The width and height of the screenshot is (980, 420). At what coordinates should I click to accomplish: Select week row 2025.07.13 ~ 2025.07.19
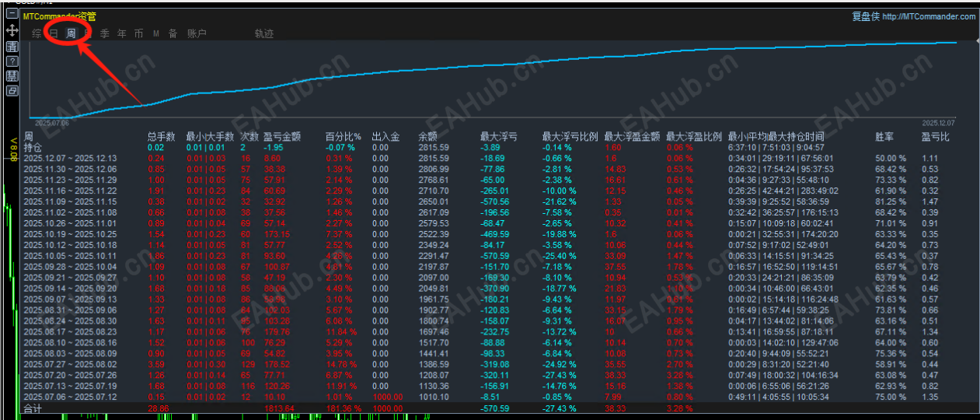[71, 387]
